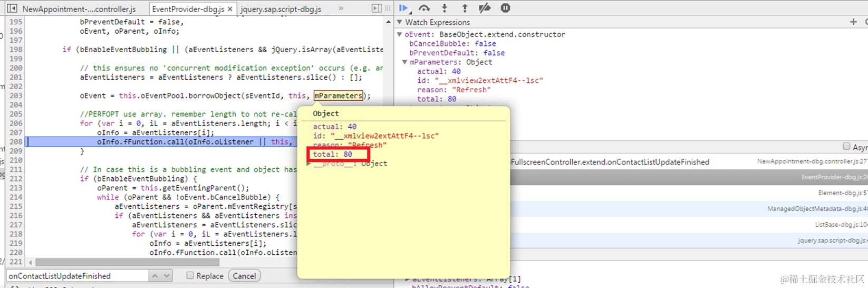Click bPreventDefault: false in watch panel
868x288 pixels.
pyautogui.click(x=457, y=53)
